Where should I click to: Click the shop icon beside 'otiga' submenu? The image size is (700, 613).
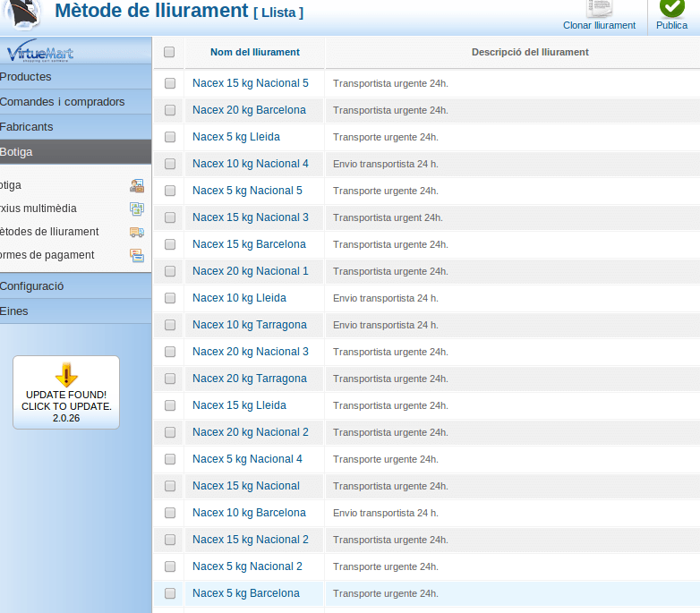pos(137,185)
